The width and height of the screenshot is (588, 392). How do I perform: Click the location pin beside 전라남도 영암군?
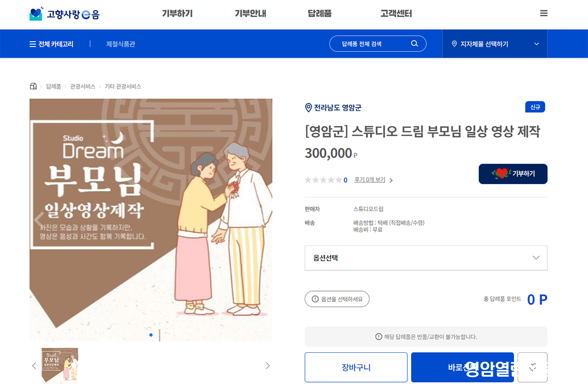point(308,108)
